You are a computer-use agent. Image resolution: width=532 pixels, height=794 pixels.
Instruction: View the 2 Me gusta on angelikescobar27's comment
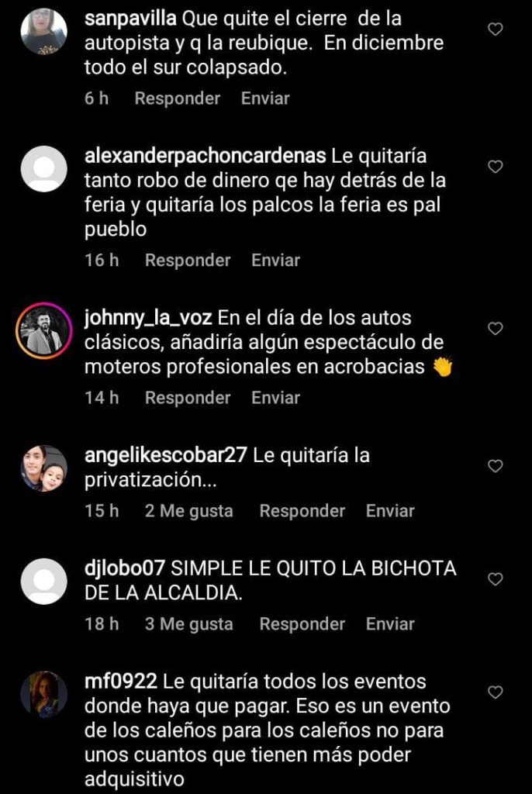click(x=189, y=511)
